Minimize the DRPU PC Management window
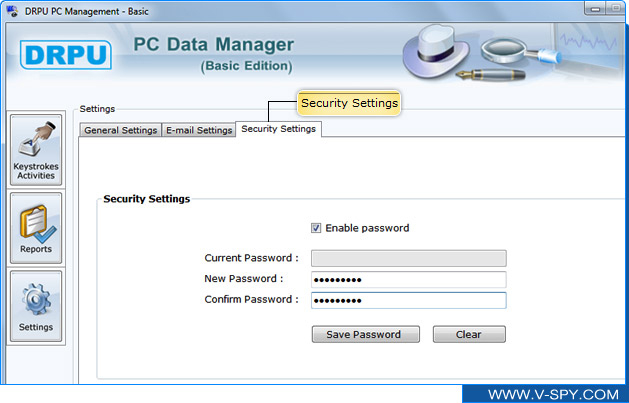The image size is (629, 403). pyautogui.click(x=595, y=9)
